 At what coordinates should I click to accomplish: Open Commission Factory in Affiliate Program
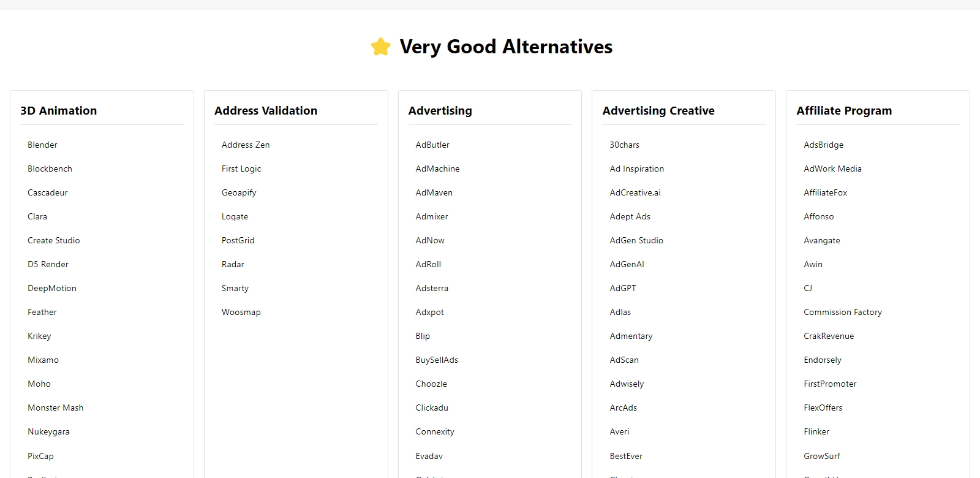842,312
